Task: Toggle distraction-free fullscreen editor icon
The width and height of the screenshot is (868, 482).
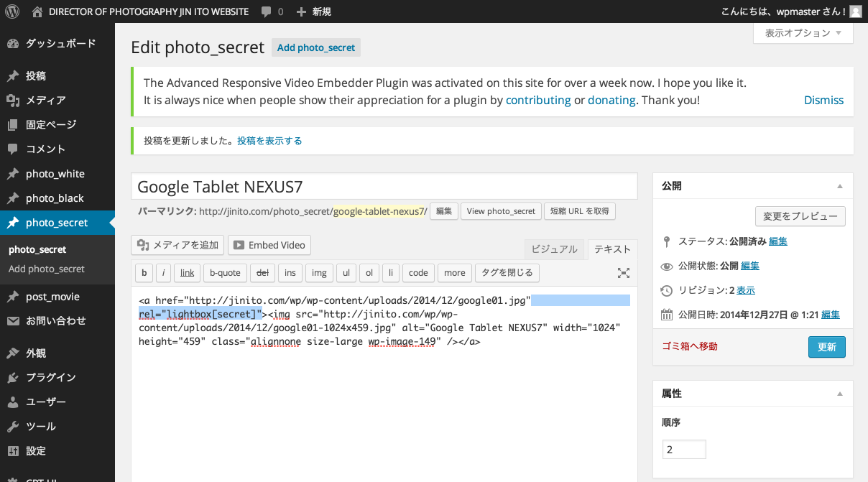Action: tap(624, 273)
